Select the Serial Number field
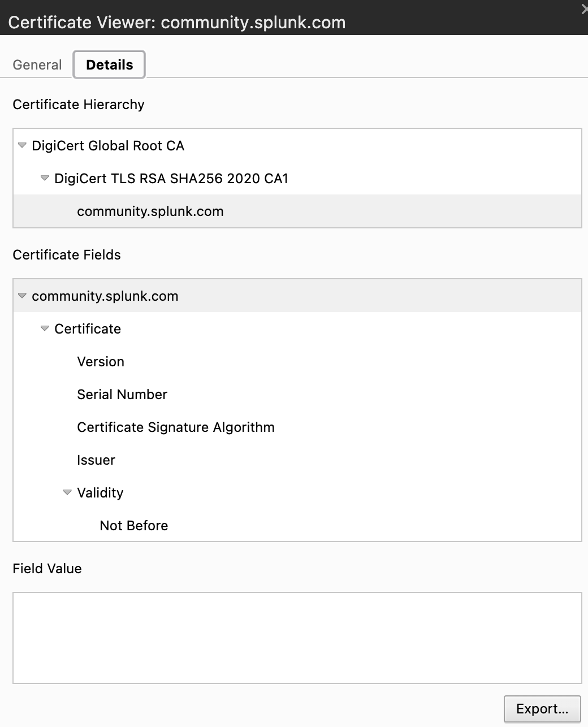 coord(122,394)
